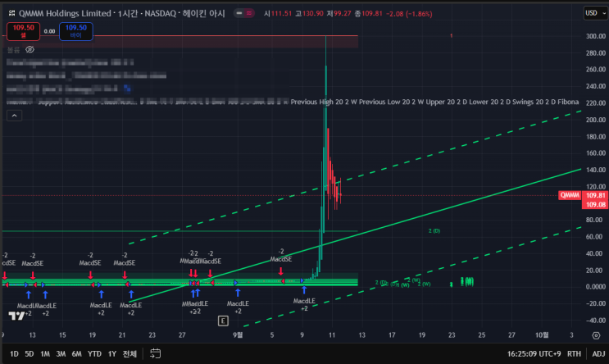
Task: Click the Previous High 20 2 W indicator text
Action: [324, 102]
